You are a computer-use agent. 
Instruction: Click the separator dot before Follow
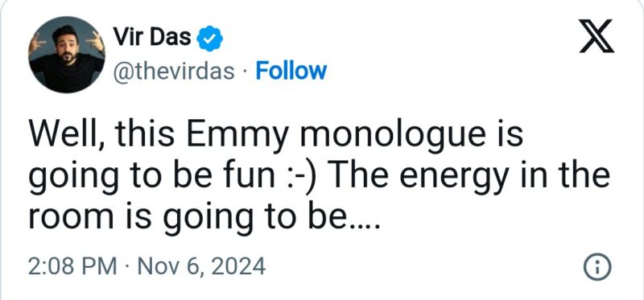point(246,72)
